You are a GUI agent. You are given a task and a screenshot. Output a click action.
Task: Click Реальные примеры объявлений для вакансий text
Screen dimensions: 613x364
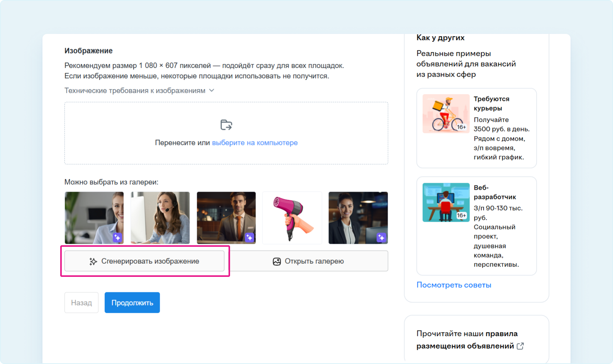[466, 64]
